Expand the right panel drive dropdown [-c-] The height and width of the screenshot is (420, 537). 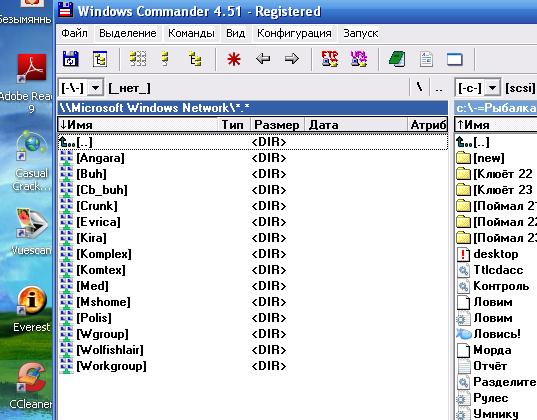[492, 88]
